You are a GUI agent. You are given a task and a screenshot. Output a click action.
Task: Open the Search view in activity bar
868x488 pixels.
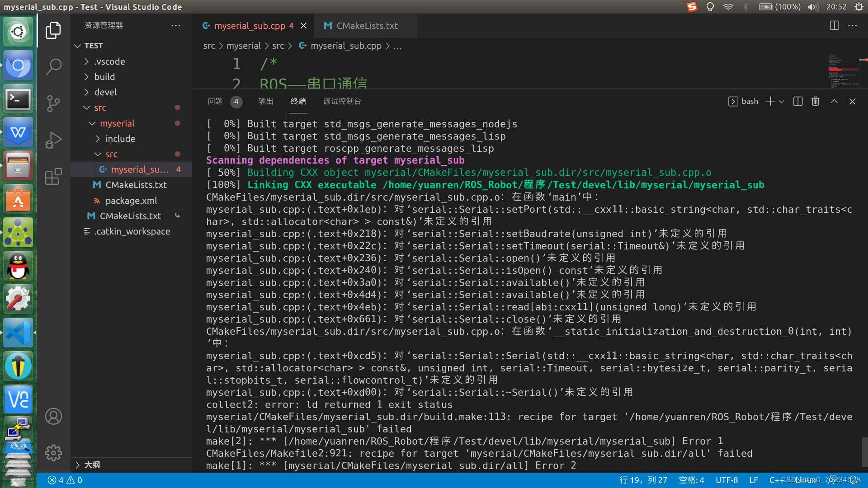point(53,67)
